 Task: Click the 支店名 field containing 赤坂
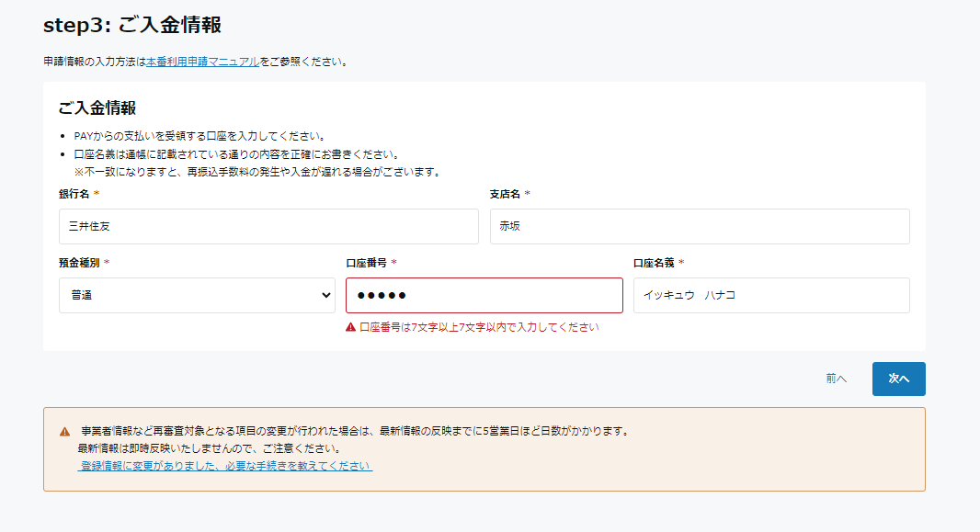(699, 226)
